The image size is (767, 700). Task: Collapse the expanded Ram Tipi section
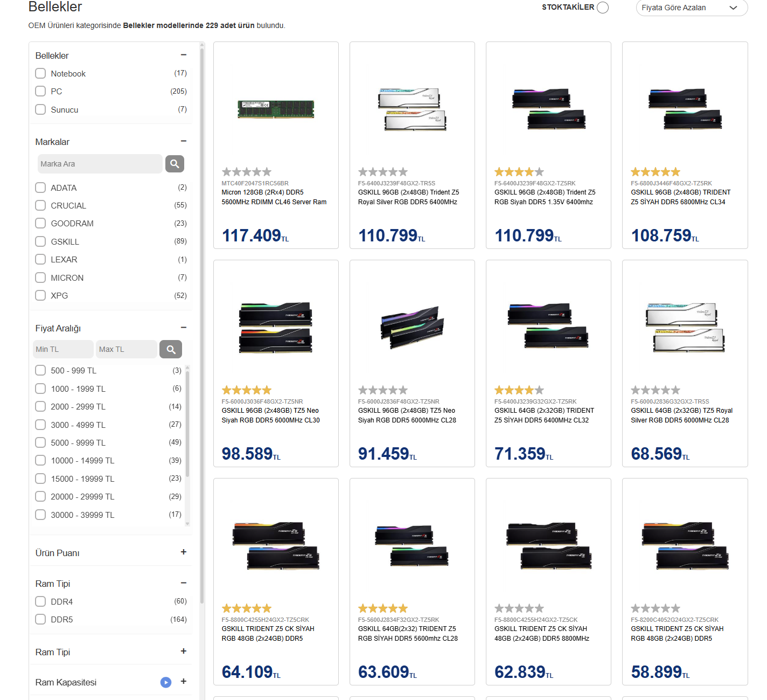[184, 583]
